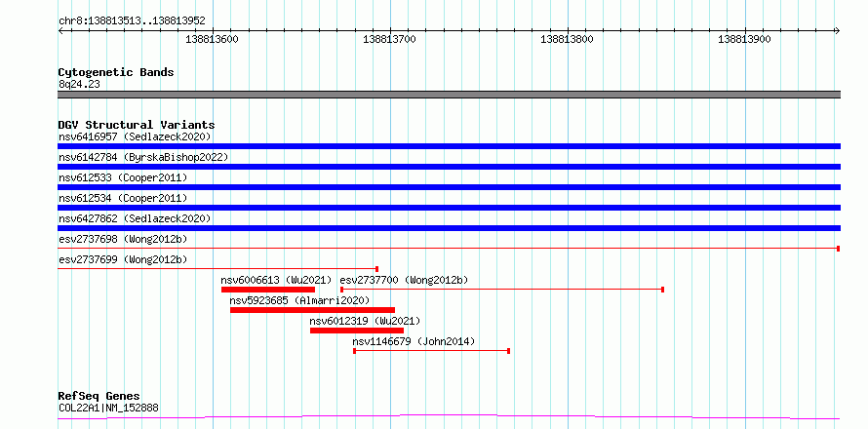The height and width of the screenshot is (429, 868).
Task: Select the Cytogenetic Bands track title
Action: click(x=116, y=72)
